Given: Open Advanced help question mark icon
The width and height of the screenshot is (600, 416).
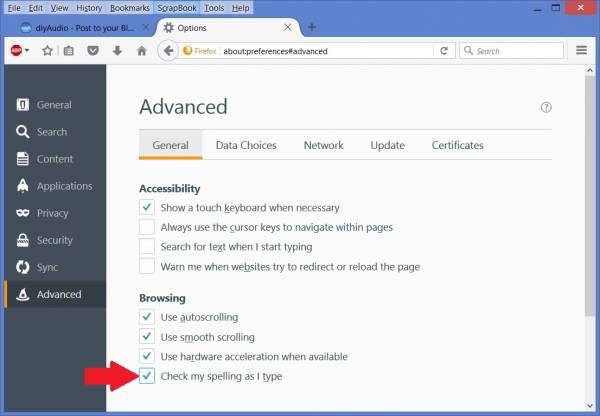Looking at the screenshot, I should [x=546, y=108].
